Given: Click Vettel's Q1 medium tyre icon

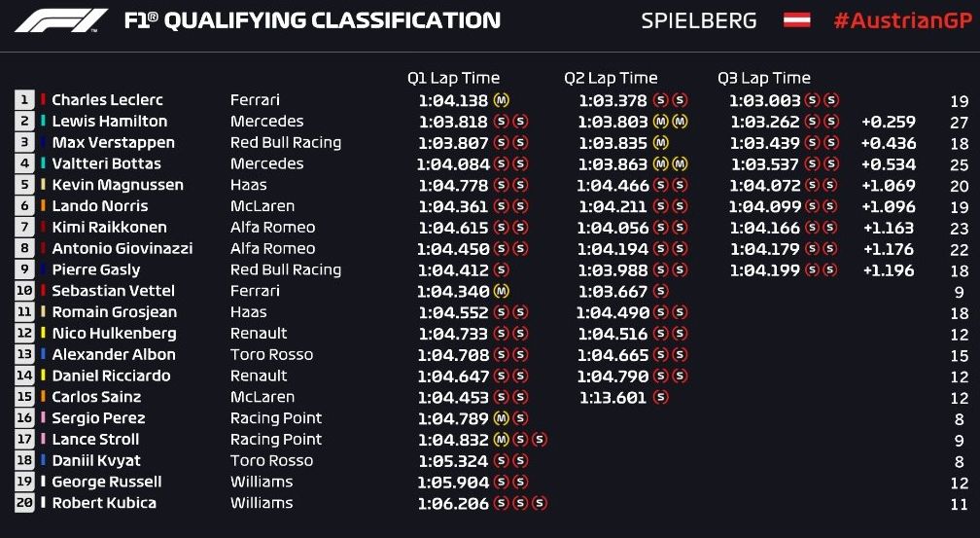Looking at the screenshot, I should 502,291.
